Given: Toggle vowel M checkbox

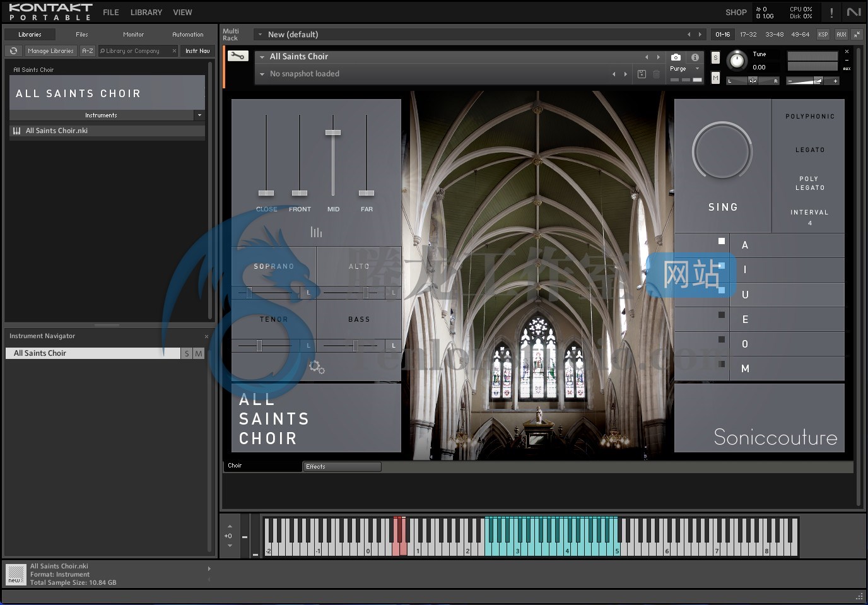Looking at the screenshot, I should click(722, 364).
